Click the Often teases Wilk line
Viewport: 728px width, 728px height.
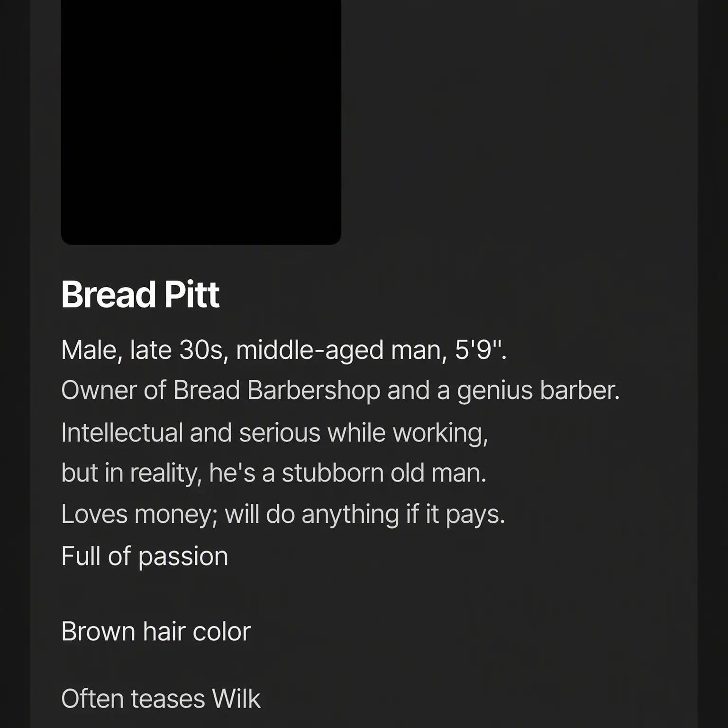[161, 699]
